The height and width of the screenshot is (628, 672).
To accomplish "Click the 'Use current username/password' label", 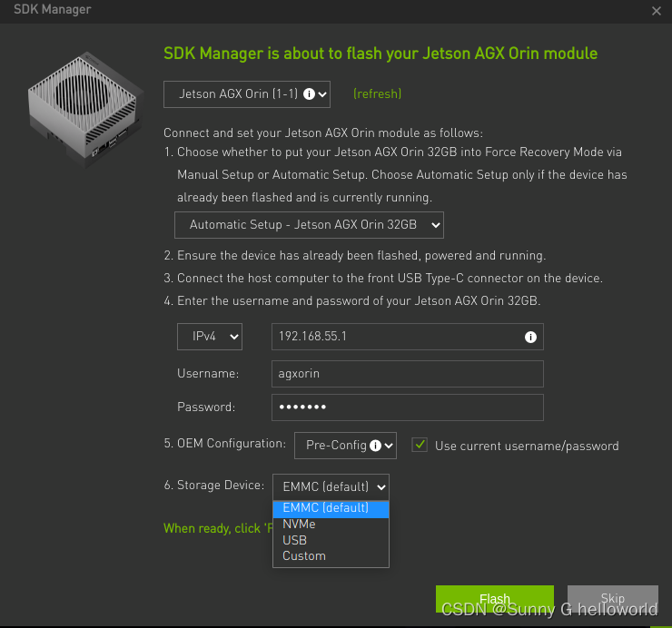I will (527, 446).
